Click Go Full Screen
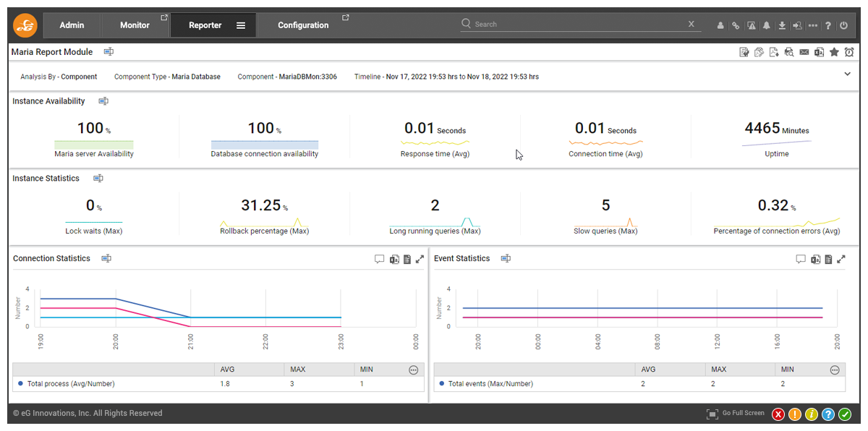Screen dimensions: 868x431 736,414
